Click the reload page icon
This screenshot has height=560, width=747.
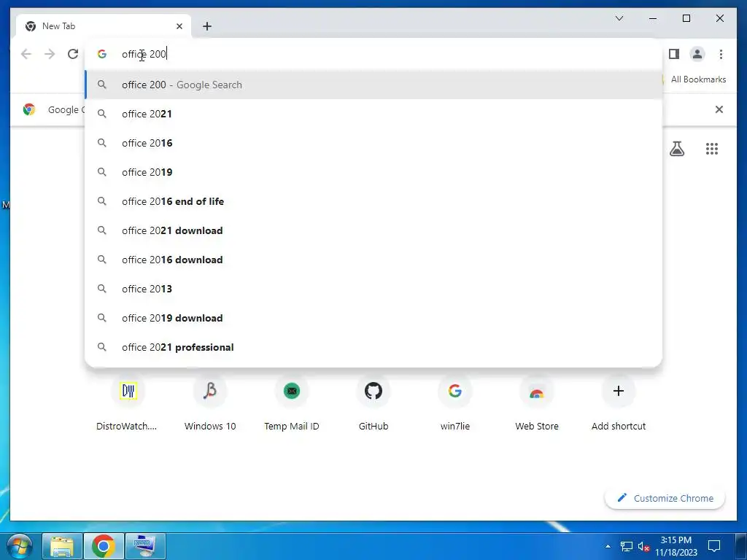pyautogui.click(x=73, y=54)
